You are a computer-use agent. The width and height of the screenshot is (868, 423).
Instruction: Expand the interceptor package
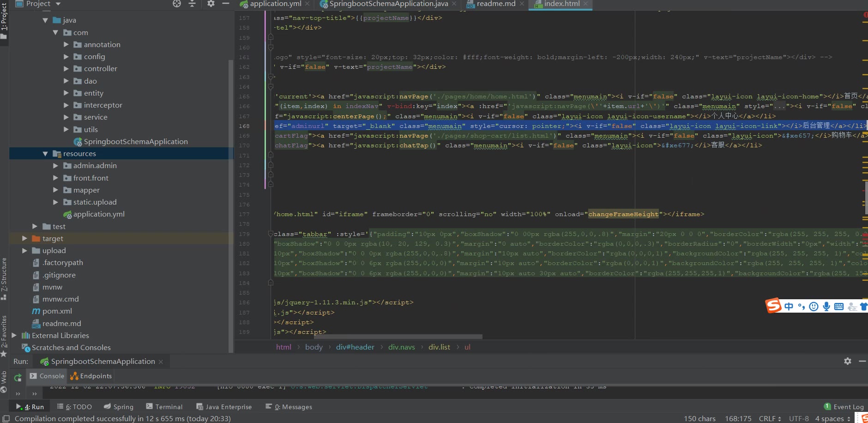66,105
